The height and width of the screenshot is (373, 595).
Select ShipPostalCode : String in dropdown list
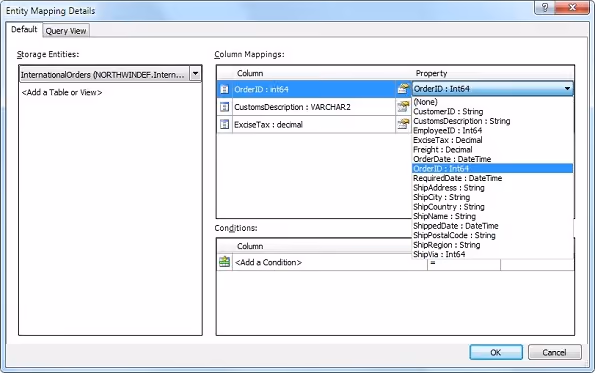pyautogui.click(x=492, y=235)
